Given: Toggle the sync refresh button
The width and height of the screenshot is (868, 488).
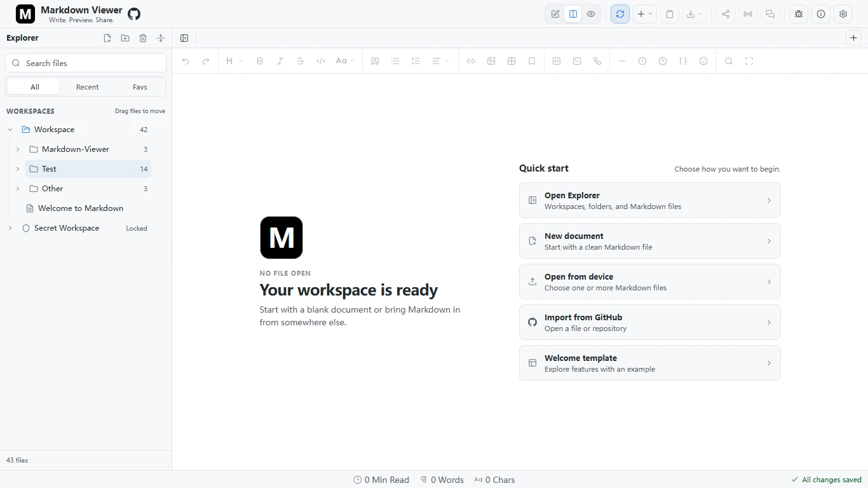Looking at the screenshot, I should [620, 14].
